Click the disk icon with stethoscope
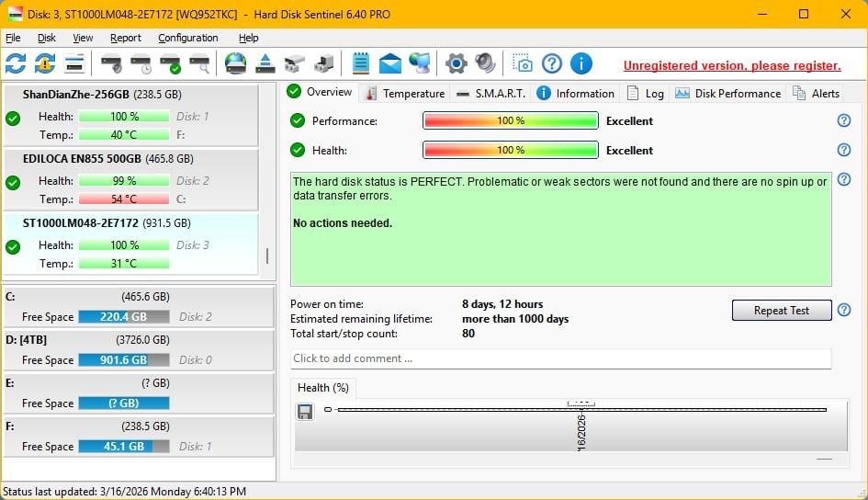The height and width of the screenshot is (500, 868). [x=111, y=63]
